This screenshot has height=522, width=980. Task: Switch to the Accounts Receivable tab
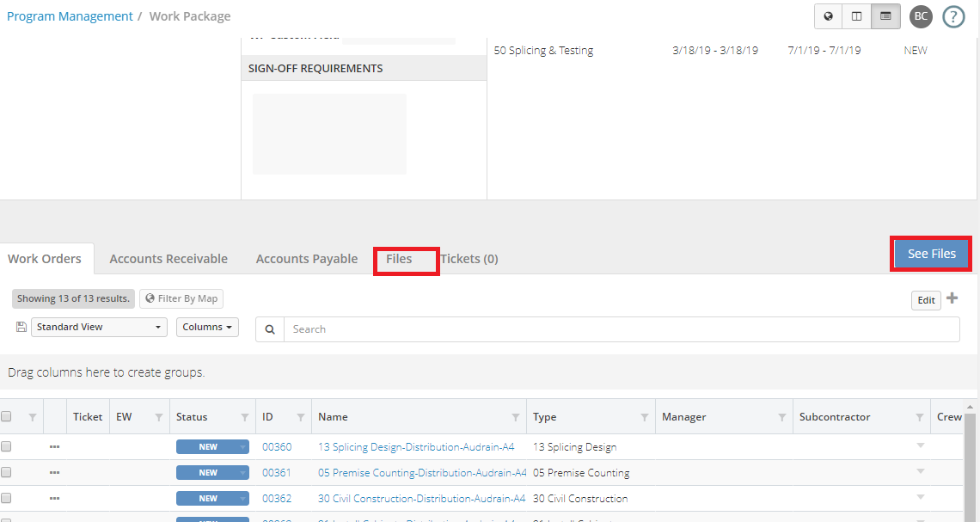[168, 259]
